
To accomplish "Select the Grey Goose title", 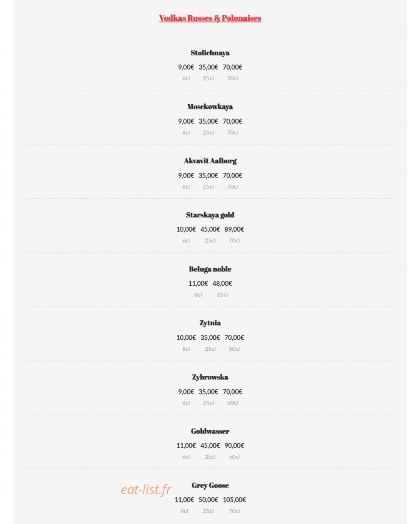I will [x=210, y=485].
